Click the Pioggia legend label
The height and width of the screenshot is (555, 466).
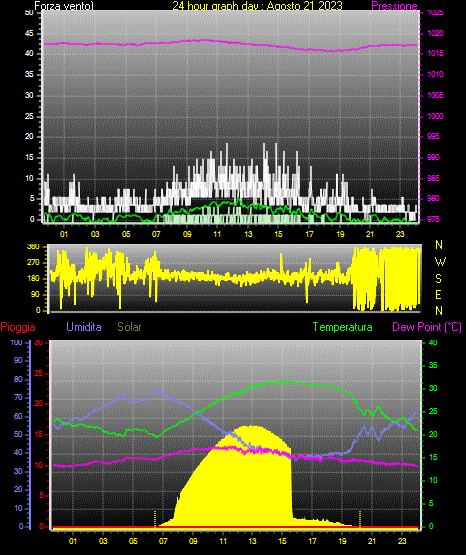coord(18,327)
